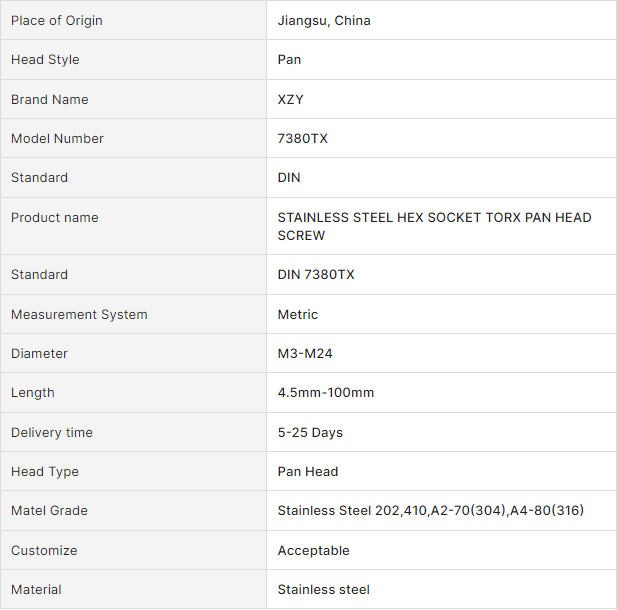This screenshot has width=617, height=610.
Task: Click the stainless steel Torx screw product name
Action: click(x=434, y=227)
